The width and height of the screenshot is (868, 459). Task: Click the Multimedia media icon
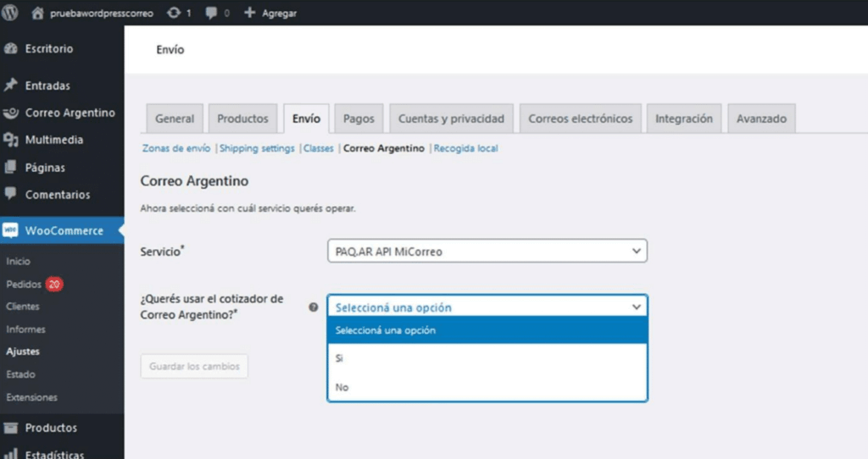tap(10, 140)
